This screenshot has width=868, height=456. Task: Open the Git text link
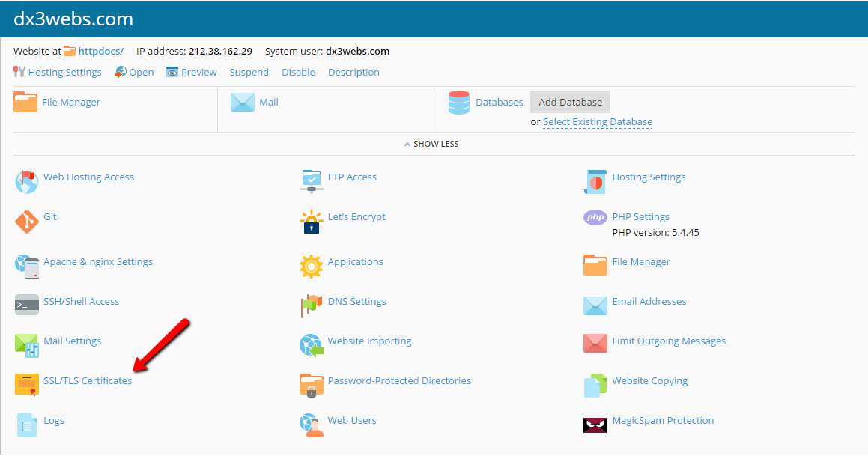(50, 217)
